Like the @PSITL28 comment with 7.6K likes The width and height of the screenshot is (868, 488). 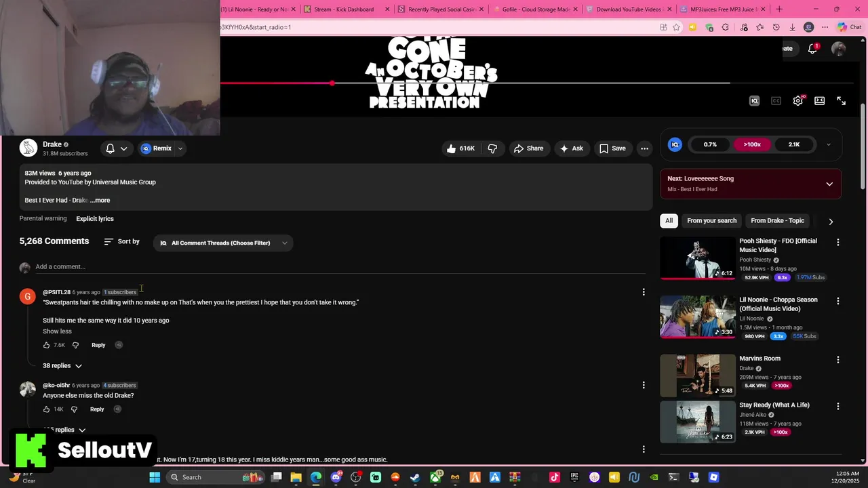pos(47,345)
